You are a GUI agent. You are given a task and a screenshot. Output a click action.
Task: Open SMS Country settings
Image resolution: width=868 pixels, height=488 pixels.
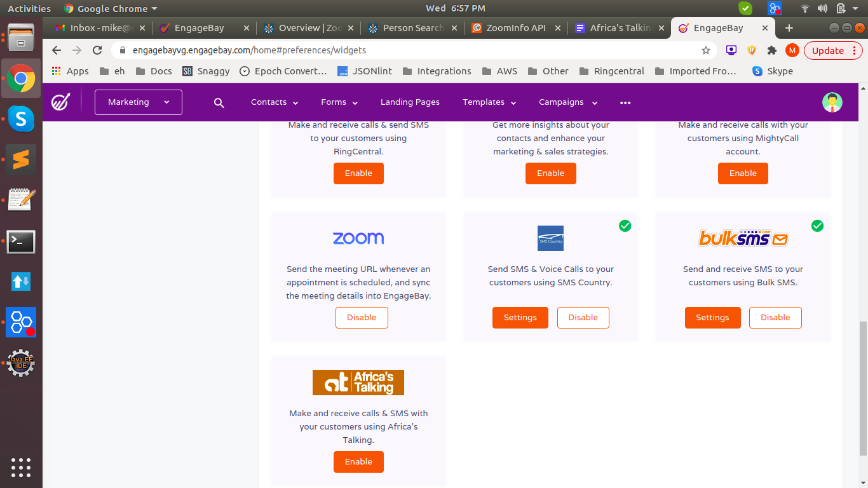pyautogui.click(x=520, y=318)
